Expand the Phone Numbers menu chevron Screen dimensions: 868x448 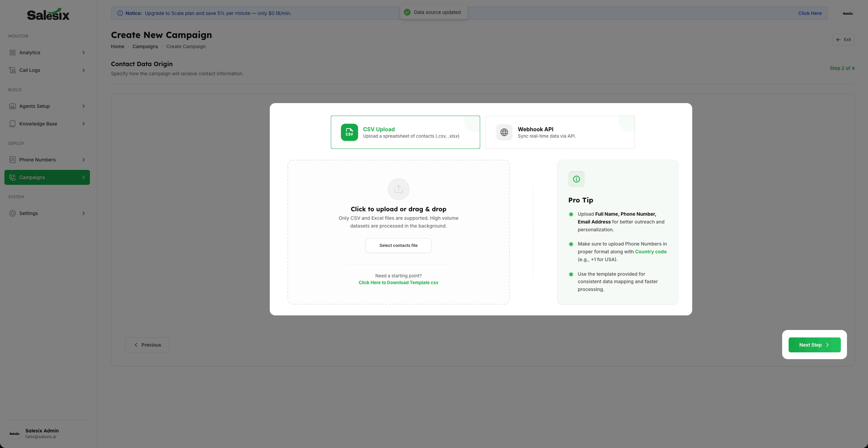[x=83, y=160]
